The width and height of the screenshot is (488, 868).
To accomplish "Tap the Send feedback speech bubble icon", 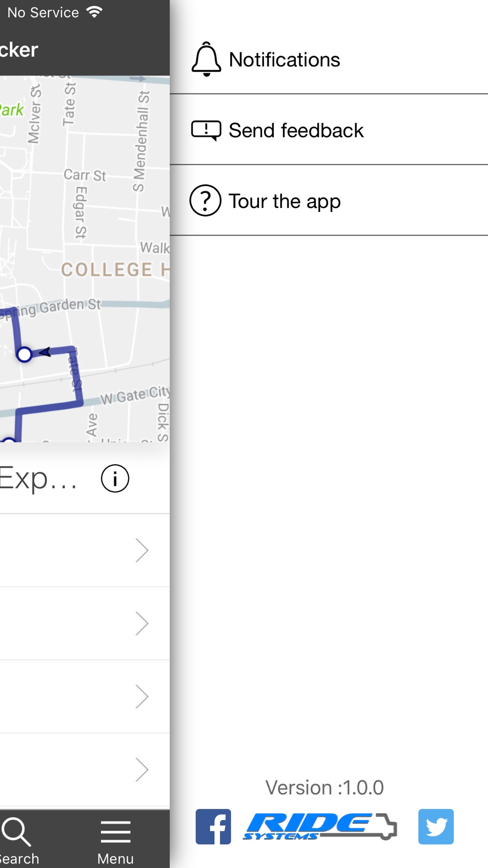I will 206,131.
